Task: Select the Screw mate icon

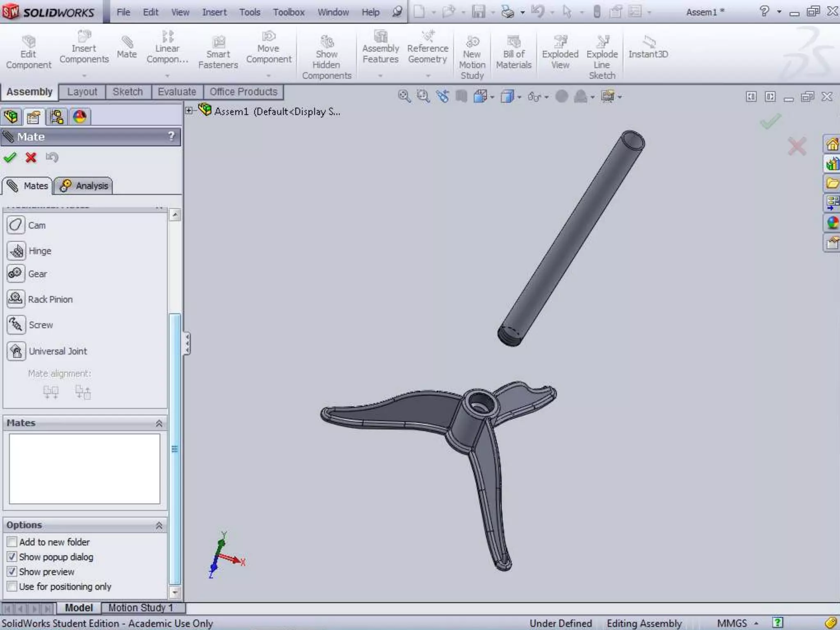Action: pyautogui.click(x=16, y=325)
